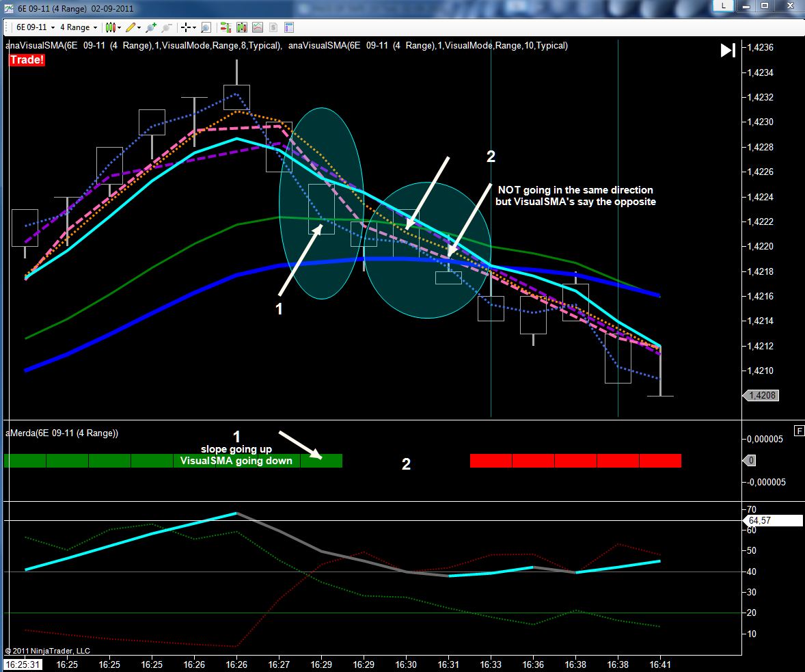Click the zoom in magnifier icon
Screen dimensions: 805x672
151,27
